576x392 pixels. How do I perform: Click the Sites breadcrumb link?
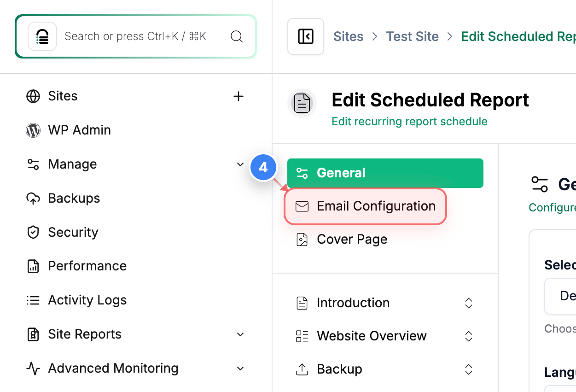(x=348, y=36)
